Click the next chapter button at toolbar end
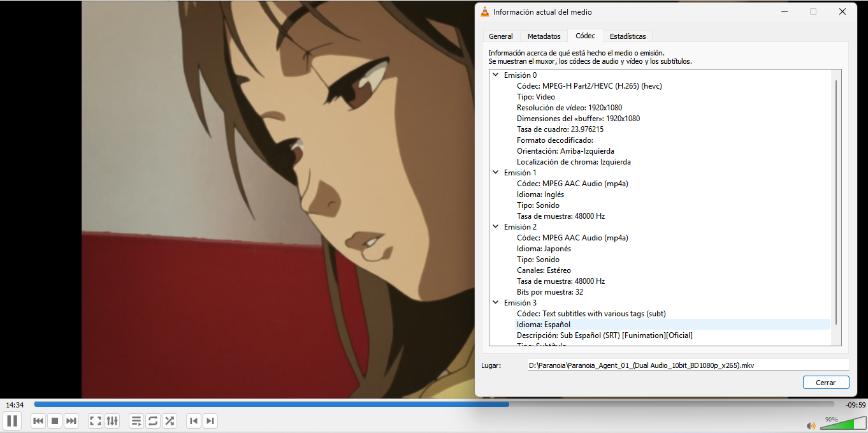Viewport: 868px width, 433px height. click(x=210, y=421)
